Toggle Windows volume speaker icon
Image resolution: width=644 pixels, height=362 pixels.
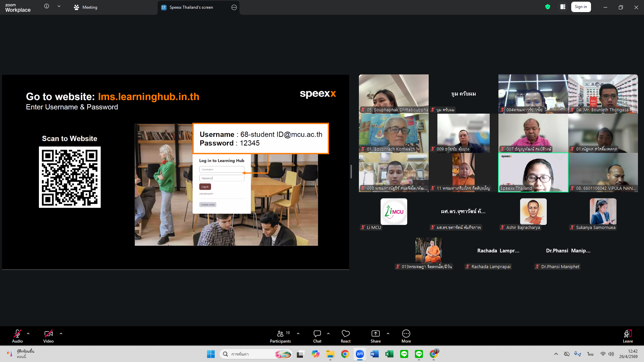[611, 354]
